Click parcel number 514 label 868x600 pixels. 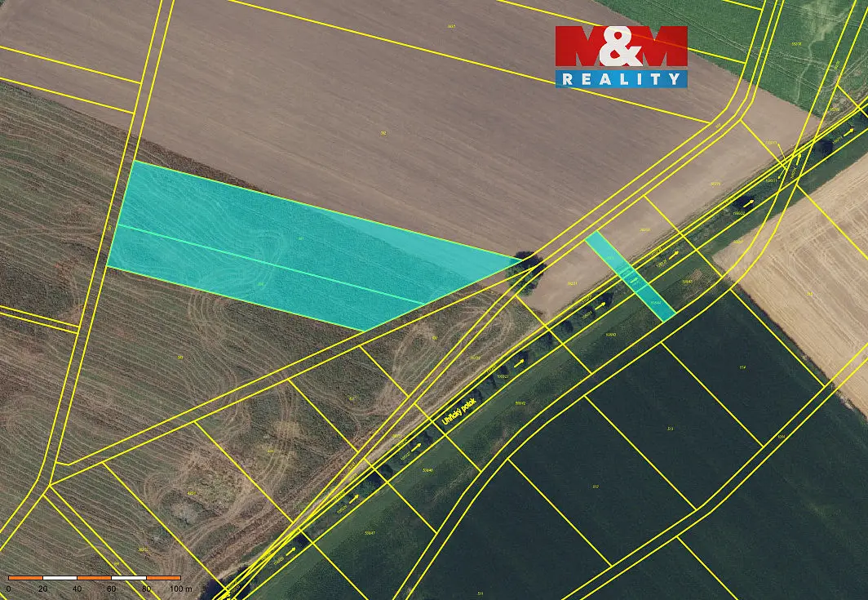(743, 367)
